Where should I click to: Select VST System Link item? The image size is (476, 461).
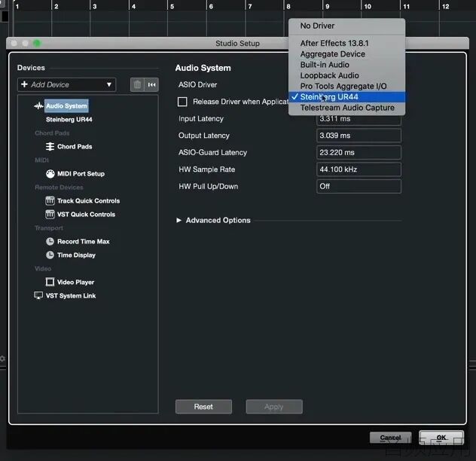click(x=71, y=296)
